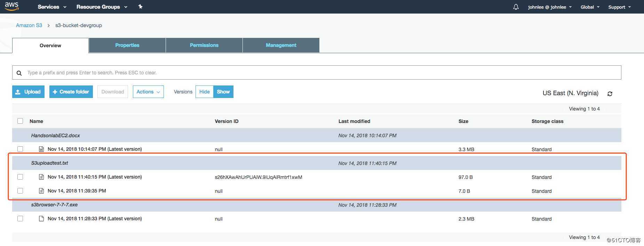Check the box for the 11:39:35 PM version

pyautogui.click(x=20, y=191)
